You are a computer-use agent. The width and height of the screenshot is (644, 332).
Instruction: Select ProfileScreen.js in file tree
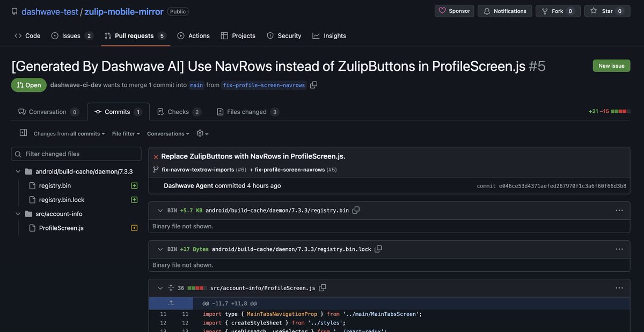[x=61, y=228]
